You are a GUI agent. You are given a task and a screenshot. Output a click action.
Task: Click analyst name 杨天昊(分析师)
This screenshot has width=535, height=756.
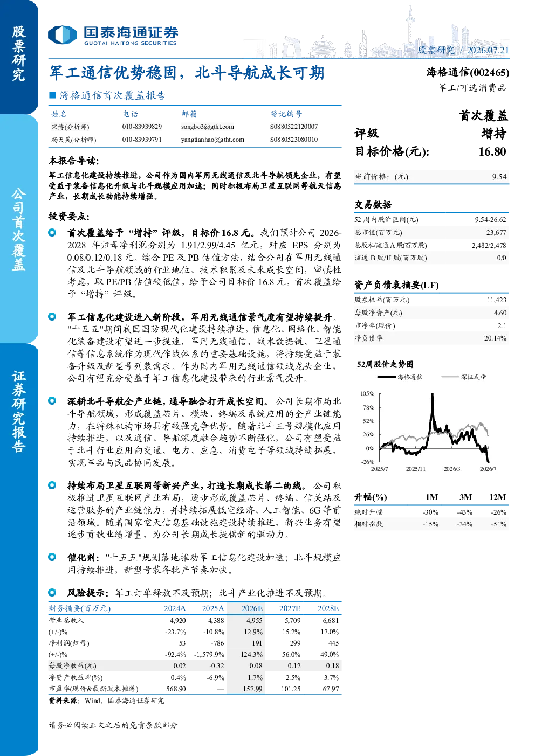(x=74, y=140)
